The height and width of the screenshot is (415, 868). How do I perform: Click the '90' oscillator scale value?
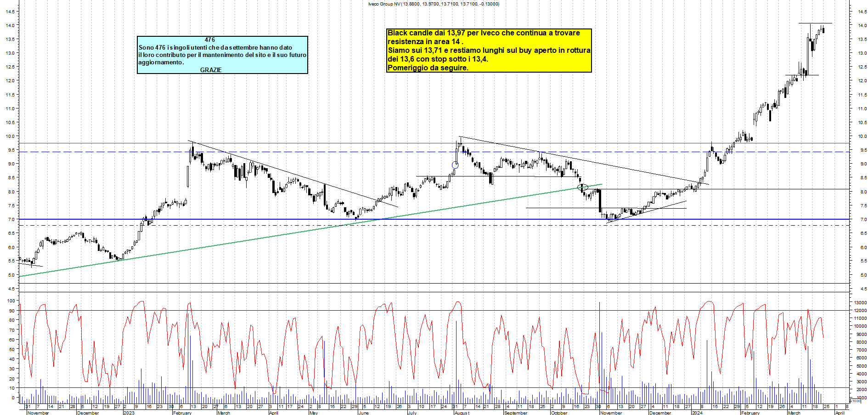(x=12, y=311)
